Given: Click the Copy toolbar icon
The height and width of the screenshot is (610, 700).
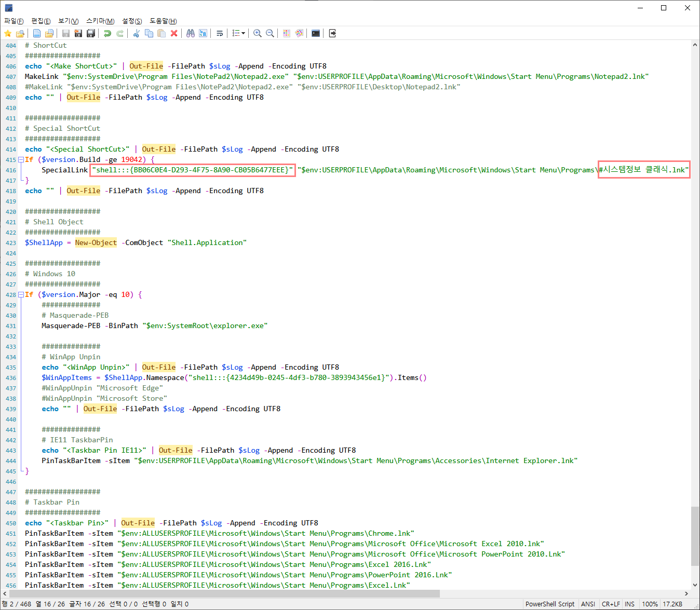Looking at the screenshot, I should tap(149, 33).
